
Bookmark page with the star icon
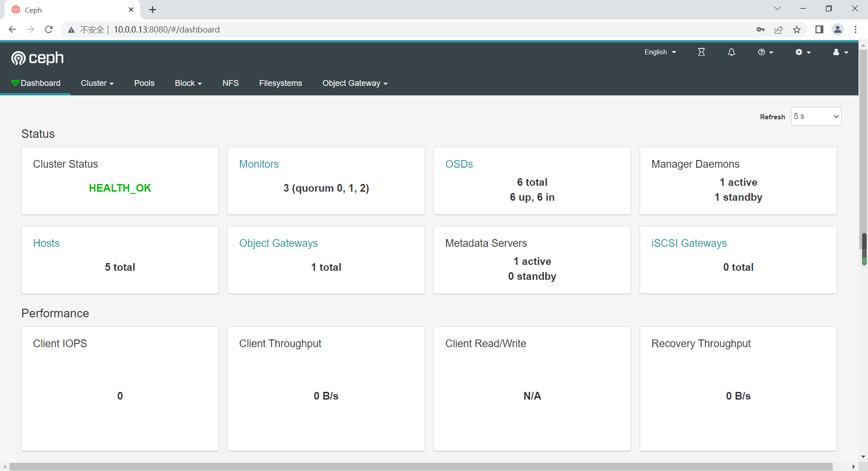[x=797, y=29]
